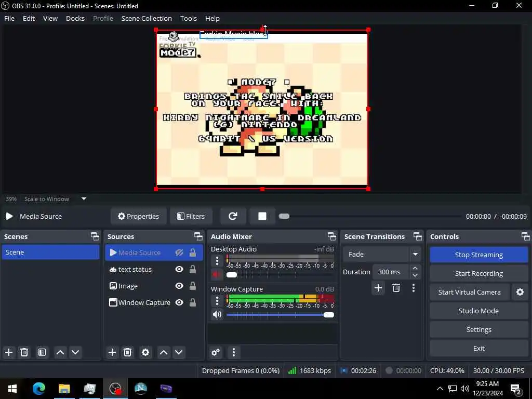532x399 pixels.
Task: Toggle lock on Window Capture source
Action: coord(193,302)
